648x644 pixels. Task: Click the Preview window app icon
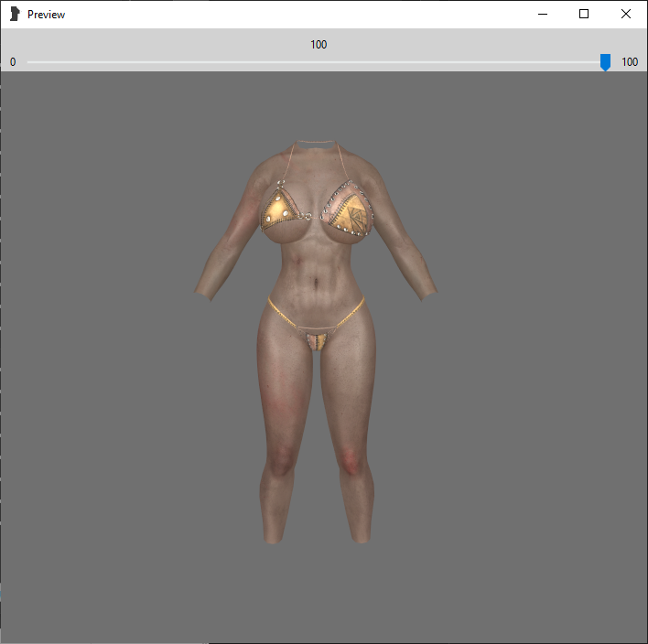click(x=15, y=14)
